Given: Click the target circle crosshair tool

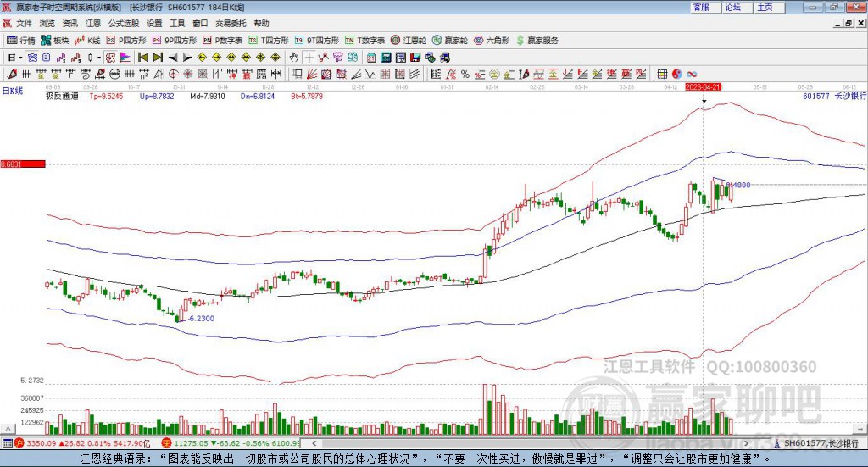Looking at the screenshot, I should [173, 74].
